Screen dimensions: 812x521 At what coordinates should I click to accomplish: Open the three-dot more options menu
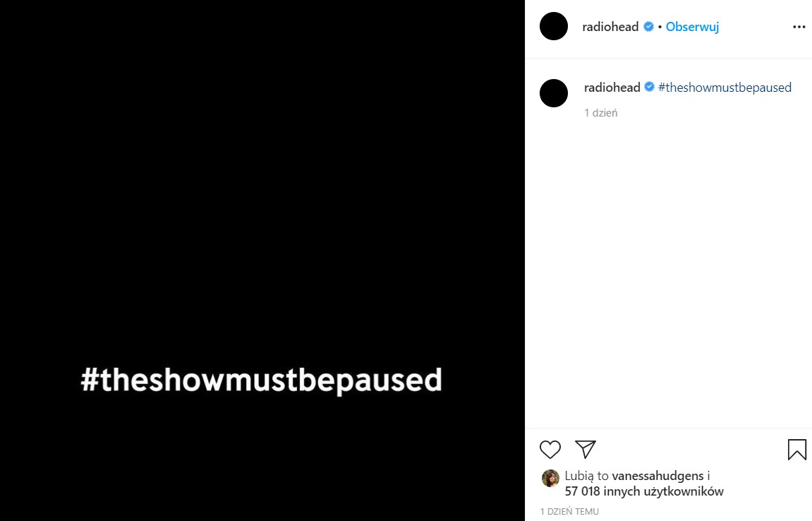point(799,27)
